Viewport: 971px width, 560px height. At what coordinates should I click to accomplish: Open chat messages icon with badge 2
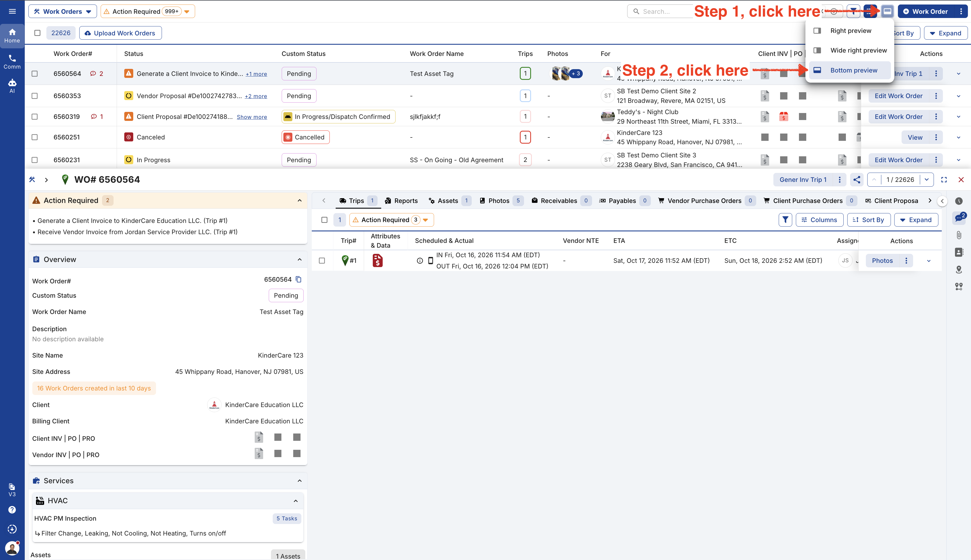(959, 218)
